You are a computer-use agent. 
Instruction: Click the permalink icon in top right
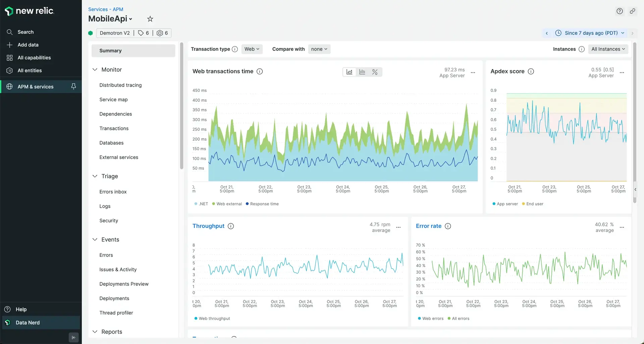click(632, 11)
